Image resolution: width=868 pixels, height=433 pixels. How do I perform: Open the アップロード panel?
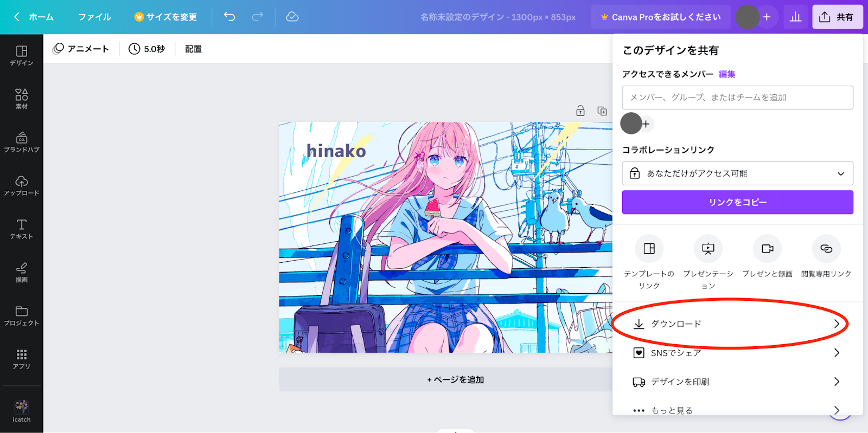[x=21, y=185]
